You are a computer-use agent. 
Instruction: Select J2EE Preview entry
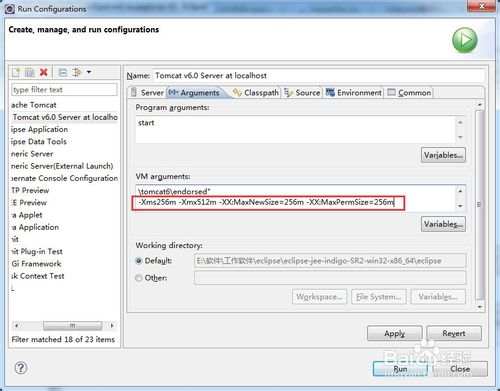tap(29, 203)
